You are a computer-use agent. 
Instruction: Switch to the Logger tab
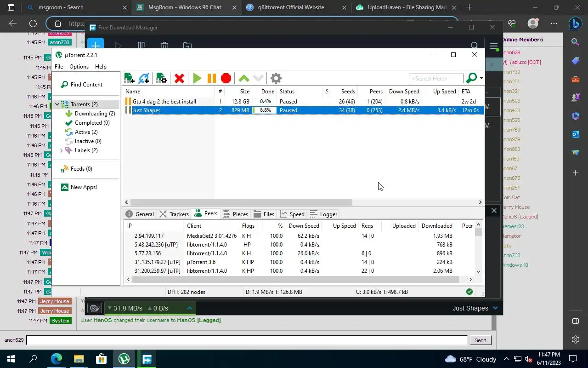point(323,214)
